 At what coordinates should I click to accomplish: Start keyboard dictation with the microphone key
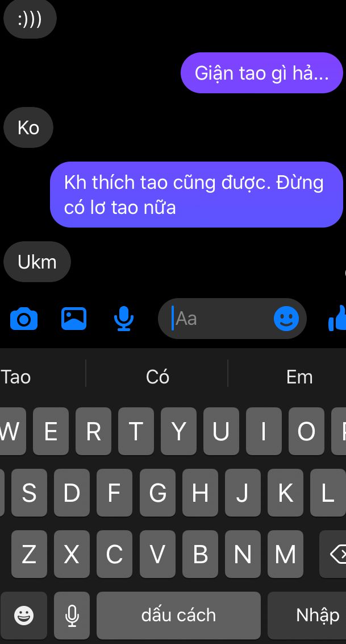coord(72,615)
